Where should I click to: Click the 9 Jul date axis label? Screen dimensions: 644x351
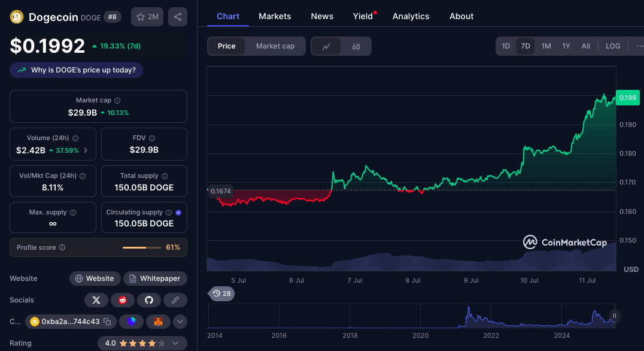(x=471, y=280)
